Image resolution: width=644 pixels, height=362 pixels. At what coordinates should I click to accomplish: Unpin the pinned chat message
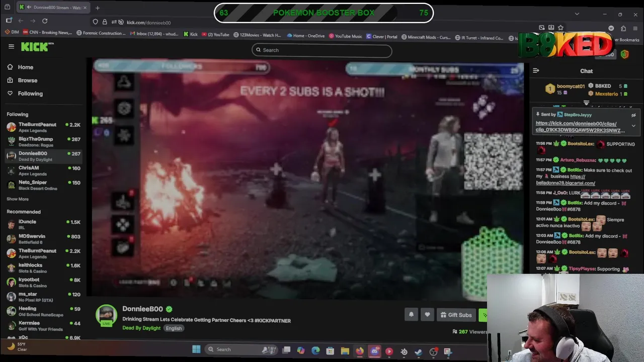coord(633,115)
